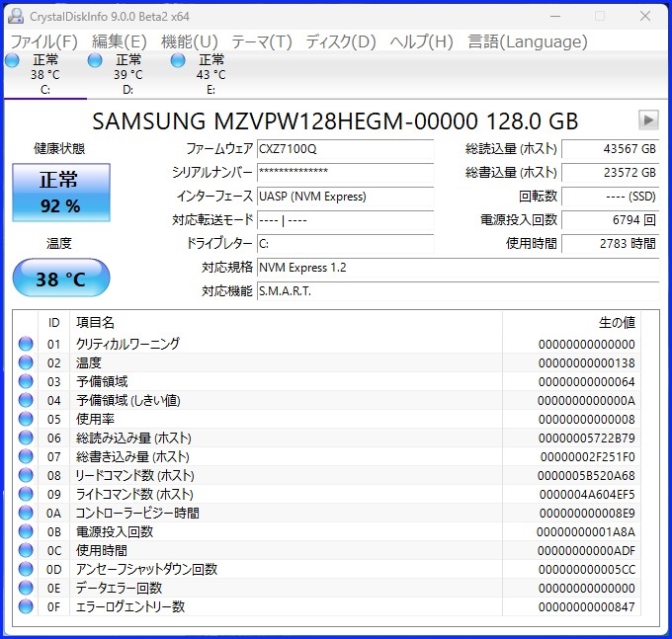This screenshot has width=672, height=639.
Task: Click the ファームウェア field CXZ7100Q
Action: pos(346,148)
